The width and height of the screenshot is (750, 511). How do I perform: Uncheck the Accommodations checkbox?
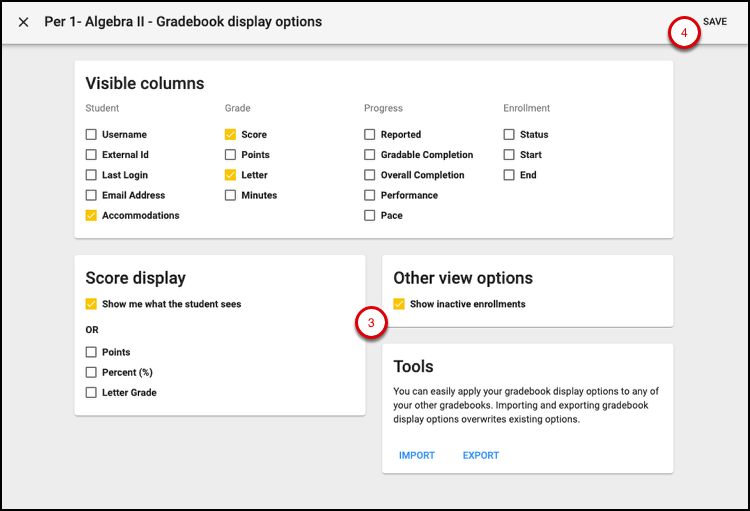tap(91, 215)
